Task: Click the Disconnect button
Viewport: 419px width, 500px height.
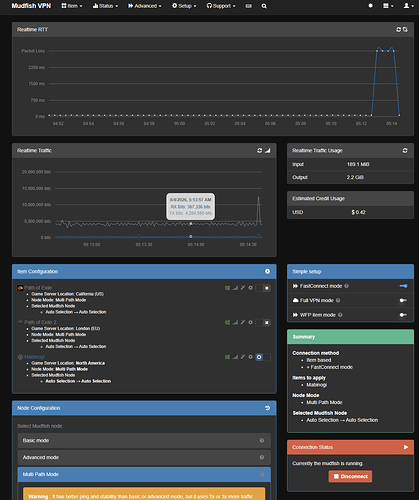Action: [350, 476]
